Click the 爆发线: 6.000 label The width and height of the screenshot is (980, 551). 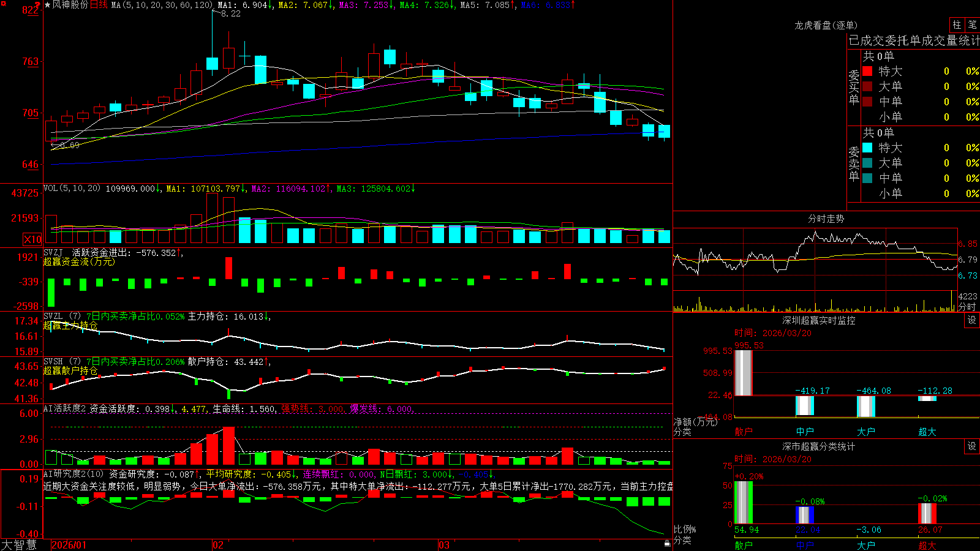pos(382,408)
